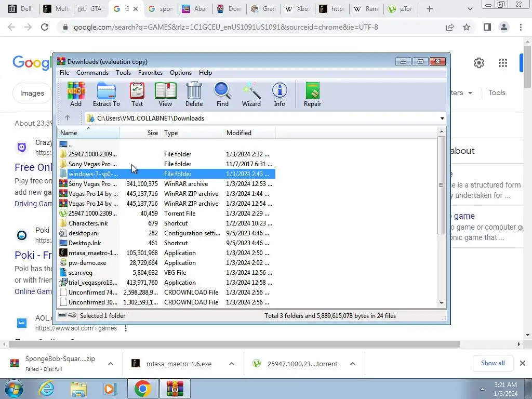Expand the path address dropdown arrow

(x=442, y=118)
